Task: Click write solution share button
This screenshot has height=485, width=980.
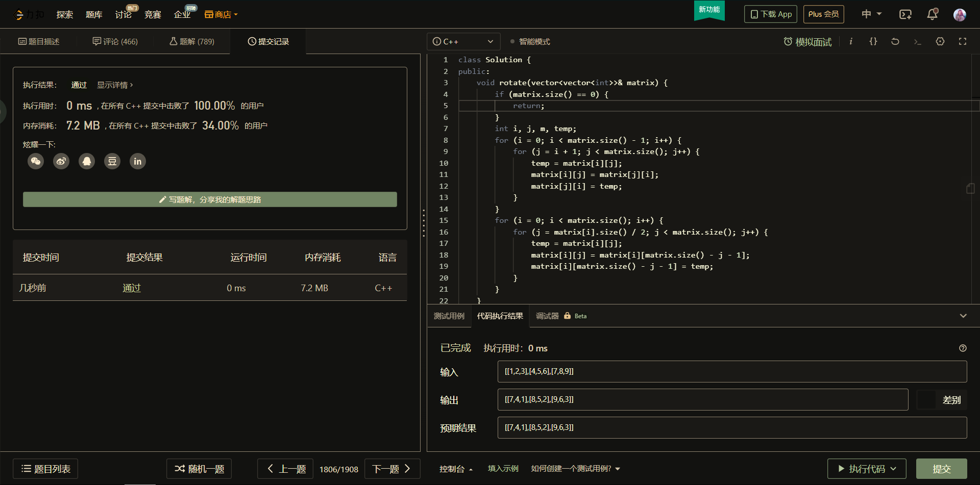Action: [x=210, y=199]
